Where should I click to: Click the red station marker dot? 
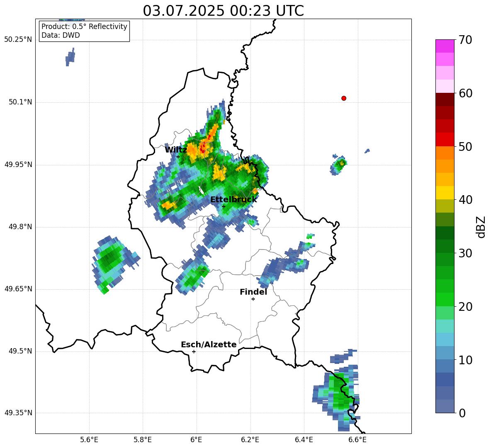343,98
